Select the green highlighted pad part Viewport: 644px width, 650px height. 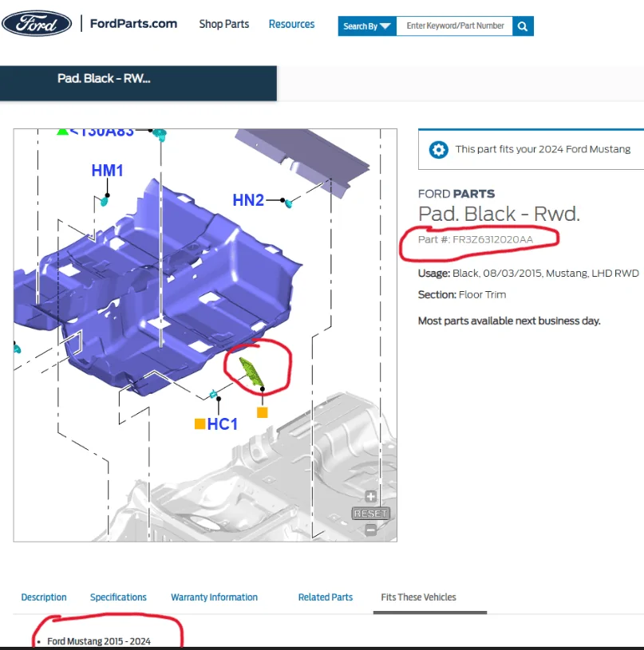(251, 372)
